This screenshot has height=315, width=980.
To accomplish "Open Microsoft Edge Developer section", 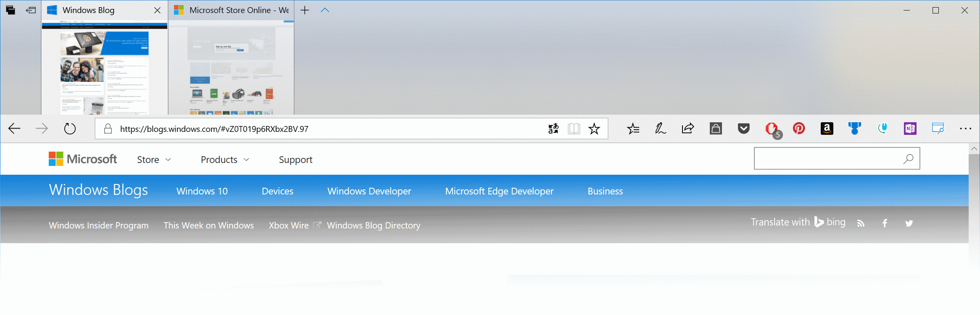I will pos(499,191).
